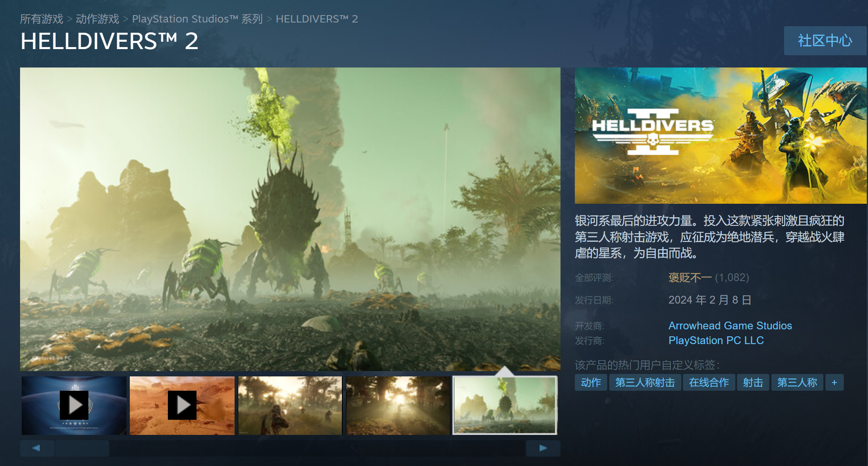Click the HELLDIVERS™ 2 breadcrumb link
This screenshot has height=466, width=868.
point(317,19)
